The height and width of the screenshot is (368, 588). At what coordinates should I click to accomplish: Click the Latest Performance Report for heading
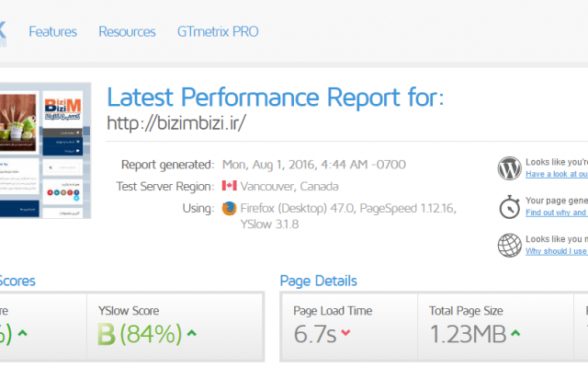pos(276,98)
